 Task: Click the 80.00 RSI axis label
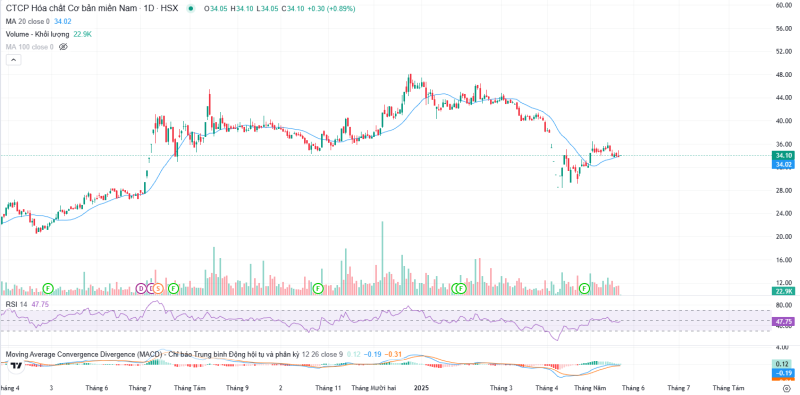783,305
